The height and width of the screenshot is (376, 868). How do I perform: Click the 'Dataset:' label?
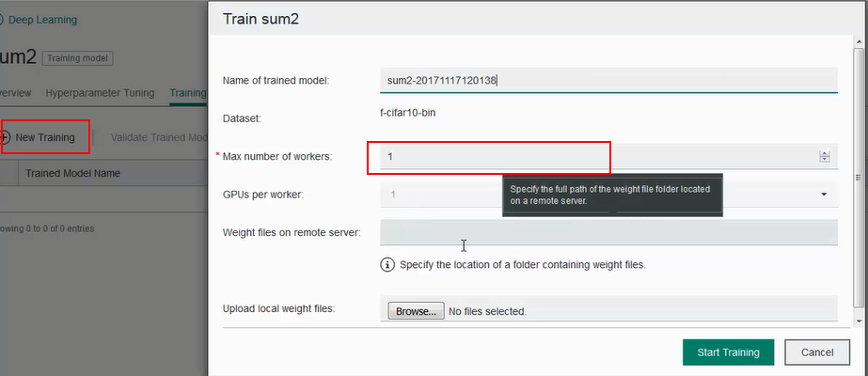click(x=242, y=118)
